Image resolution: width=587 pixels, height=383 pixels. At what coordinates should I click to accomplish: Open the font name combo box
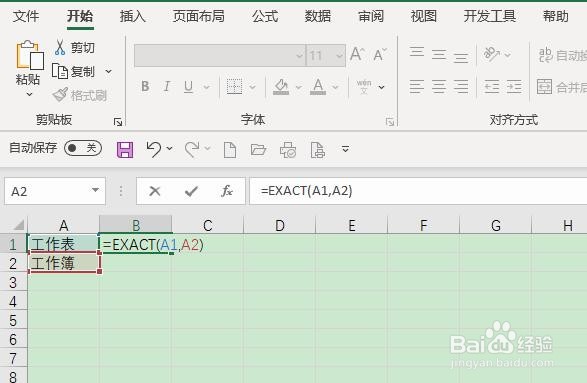(x=220, y=55)
